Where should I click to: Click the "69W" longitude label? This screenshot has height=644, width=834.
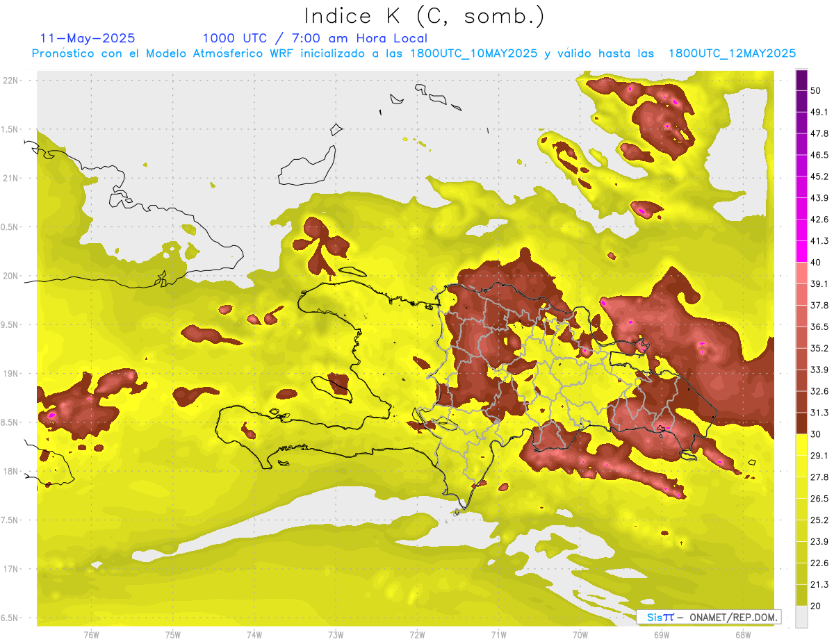662,634
